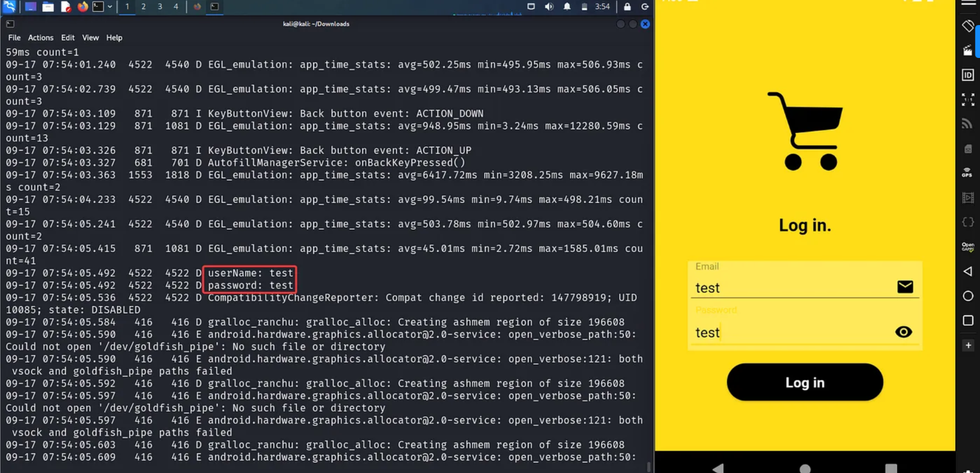Click the volume control in system tray
980x473 pixels.
click(549, 7)
